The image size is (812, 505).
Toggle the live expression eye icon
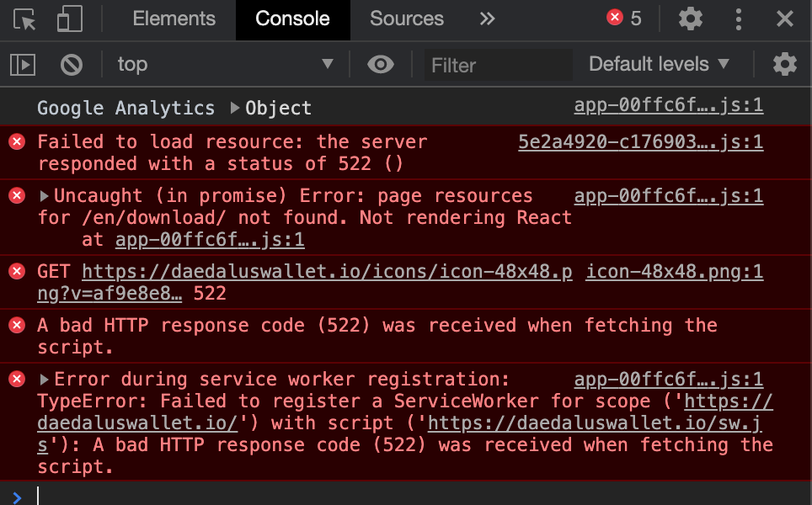click(381, 64)
